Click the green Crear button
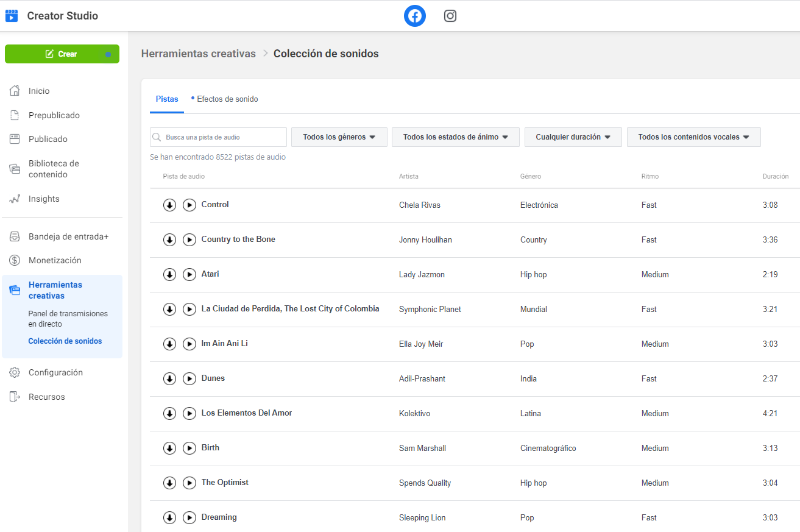 pos(62,54)
